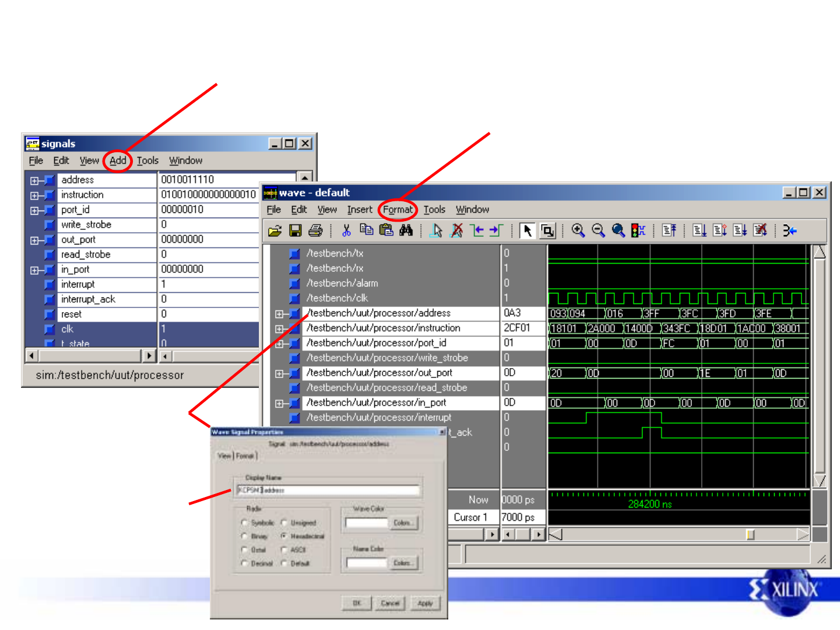Expand /testbench/uut/processor/in_port in wave window

[279, 404]
